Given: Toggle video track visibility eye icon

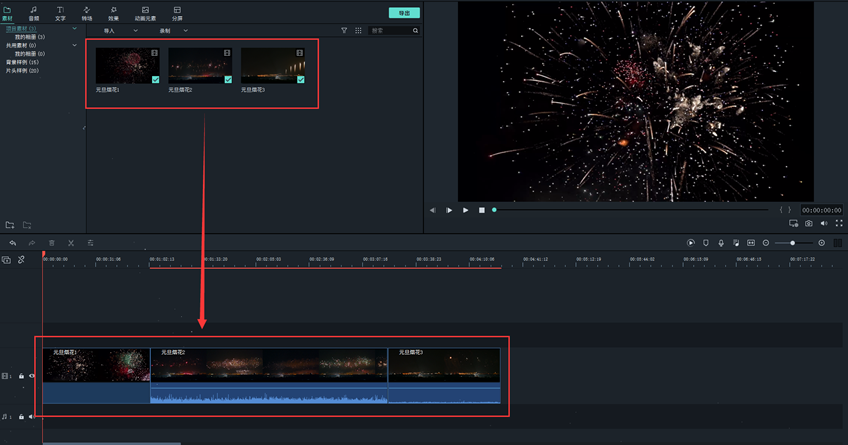Looking at the screenshot, I should [32, 377].
